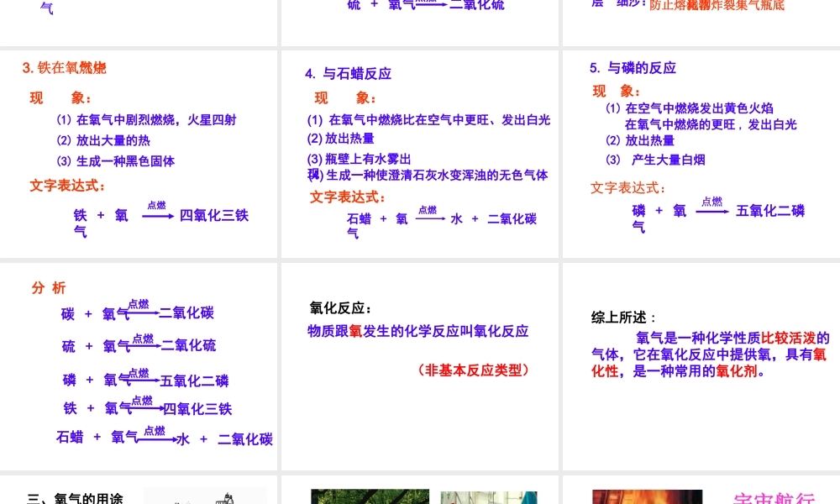Image resolution: width=840 pixels, height=504 pixels.
Task: Click text 防止熔融物炸裂集气瓶底 on the top slide
Action: [x=717, y=6]
